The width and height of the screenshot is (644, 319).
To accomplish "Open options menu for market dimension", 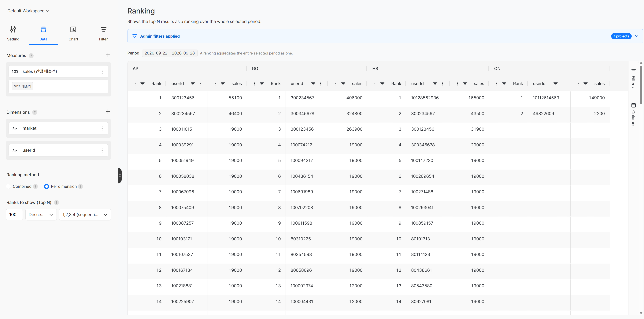I will [x=102, y=128].
